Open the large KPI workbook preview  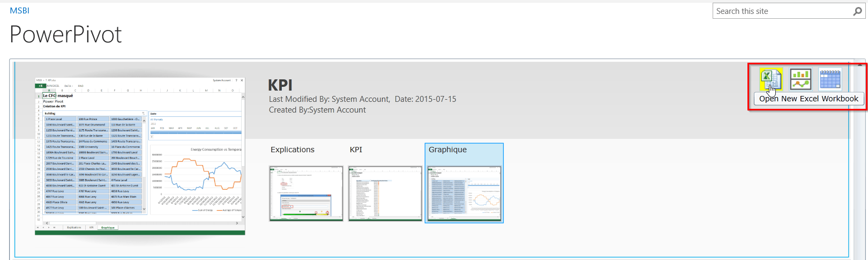(x=140, y=156)
